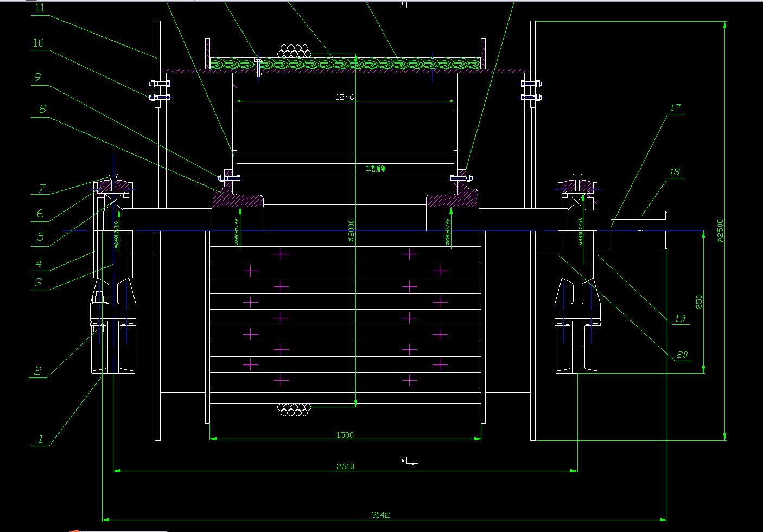Click callout number 1 text
This screenshot has width=763, height=532.
(x=40, y=439)
